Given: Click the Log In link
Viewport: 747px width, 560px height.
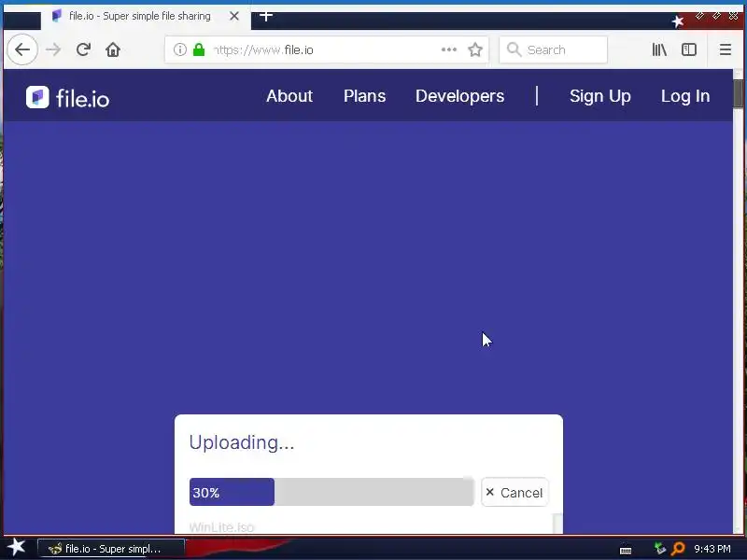Looking at the screenshot, I should pyautogui.click(x=685, y=96).
